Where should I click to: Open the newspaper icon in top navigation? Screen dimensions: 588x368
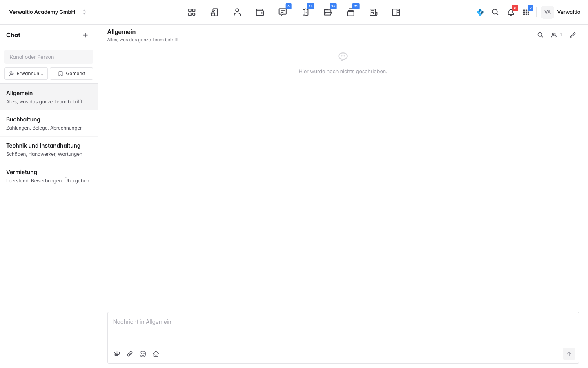click(x=373, y=12)
